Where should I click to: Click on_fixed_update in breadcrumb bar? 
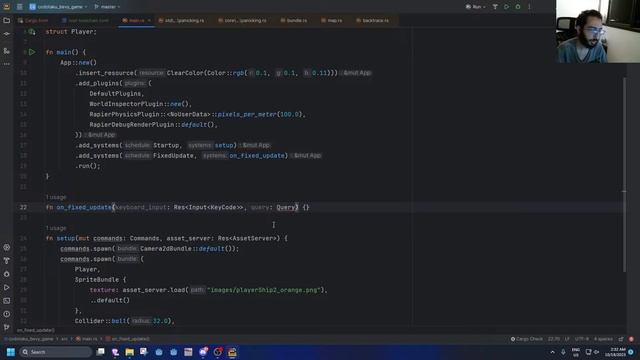point(127,339)
